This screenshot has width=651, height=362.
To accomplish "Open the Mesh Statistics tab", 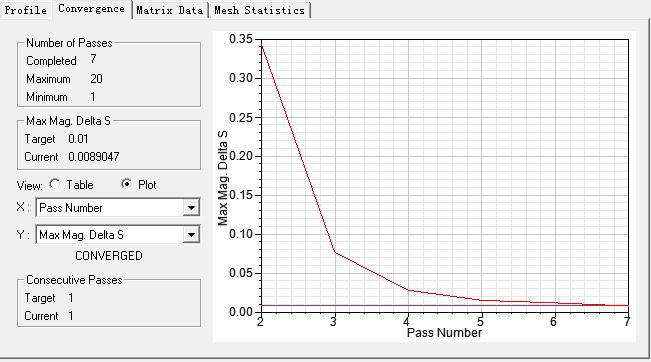I will 259,10.
